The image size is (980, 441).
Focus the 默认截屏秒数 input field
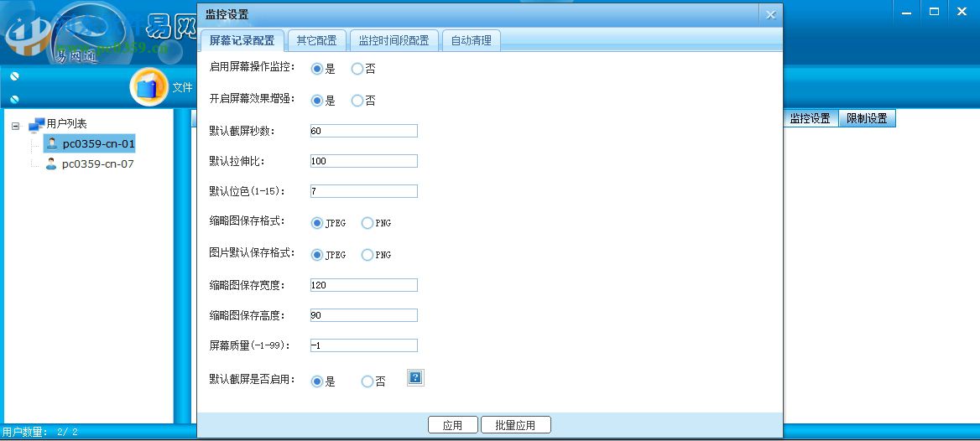point(364,131)
